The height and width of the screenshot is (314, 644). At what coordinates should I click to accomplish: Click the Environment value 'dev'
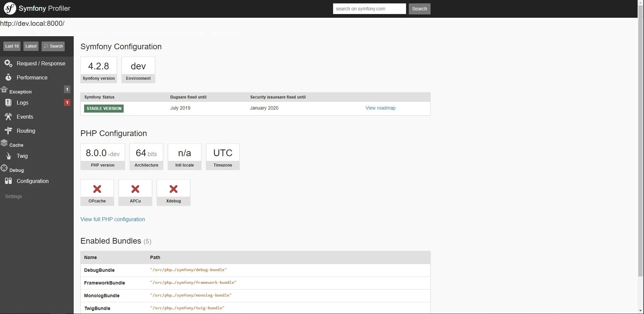138,66
